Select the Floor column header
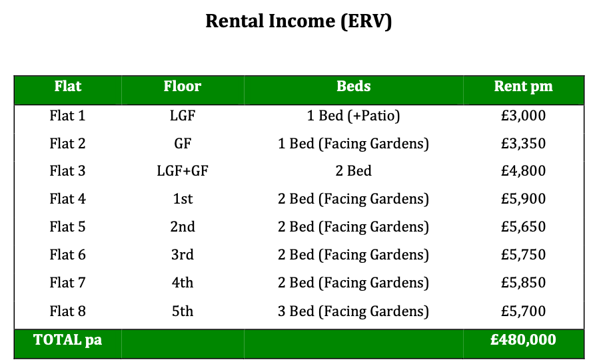The width and height of the screenshot is (597, 364). tap(182, 87)
